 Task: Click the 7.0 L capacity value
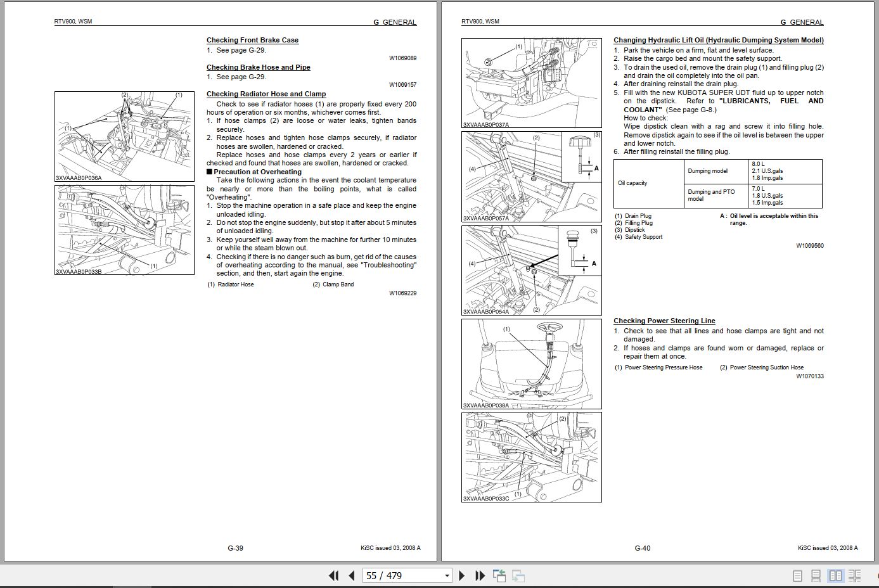pos(759,189)
